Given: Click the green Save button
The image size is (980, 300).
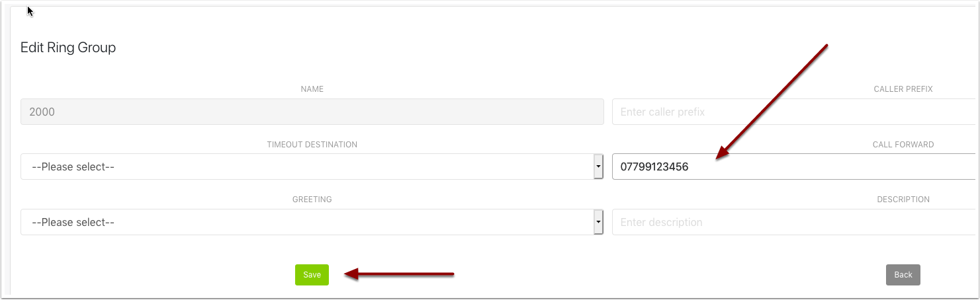Looking at the screenshot, I should point(312,275).
